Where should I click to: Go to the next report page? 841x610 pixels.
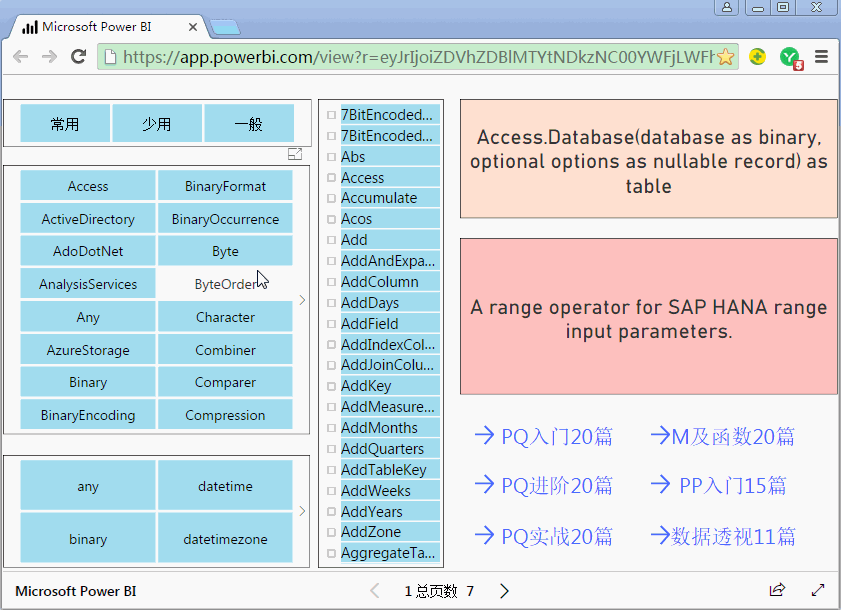(x=504, y=591)
